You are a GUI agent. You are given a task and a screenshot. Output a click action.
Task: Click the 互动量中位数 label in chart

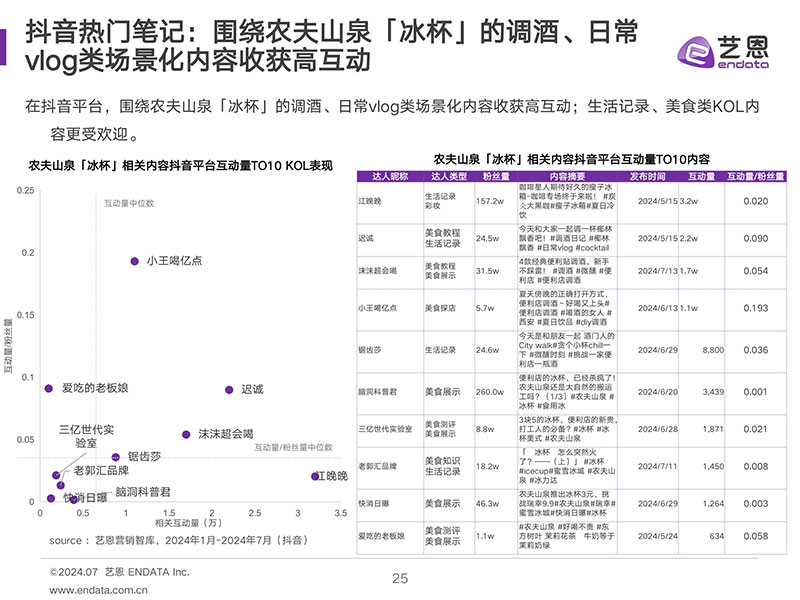(x=129, y=203)
